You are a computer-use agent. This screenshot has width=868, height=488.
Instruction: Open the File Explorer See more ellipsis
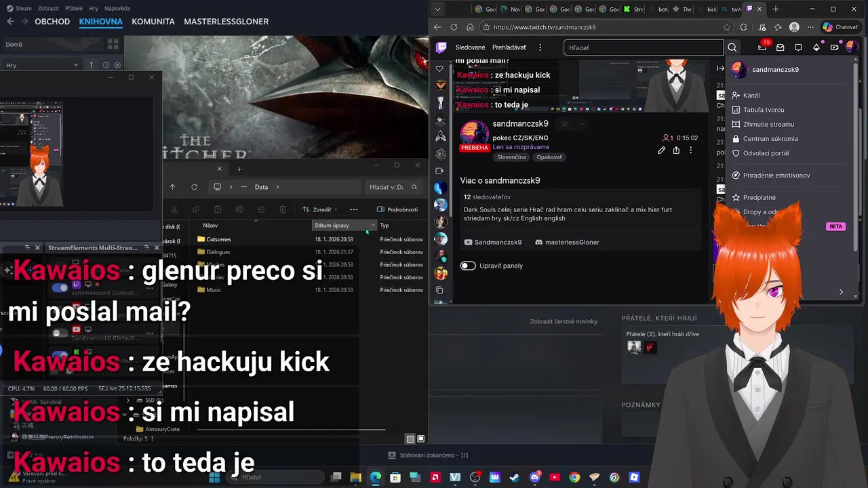click(353, 209)
